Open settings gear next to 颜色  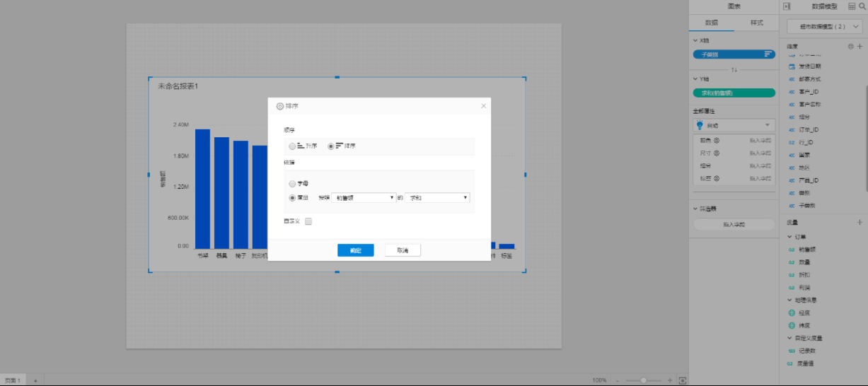[716, 141]
